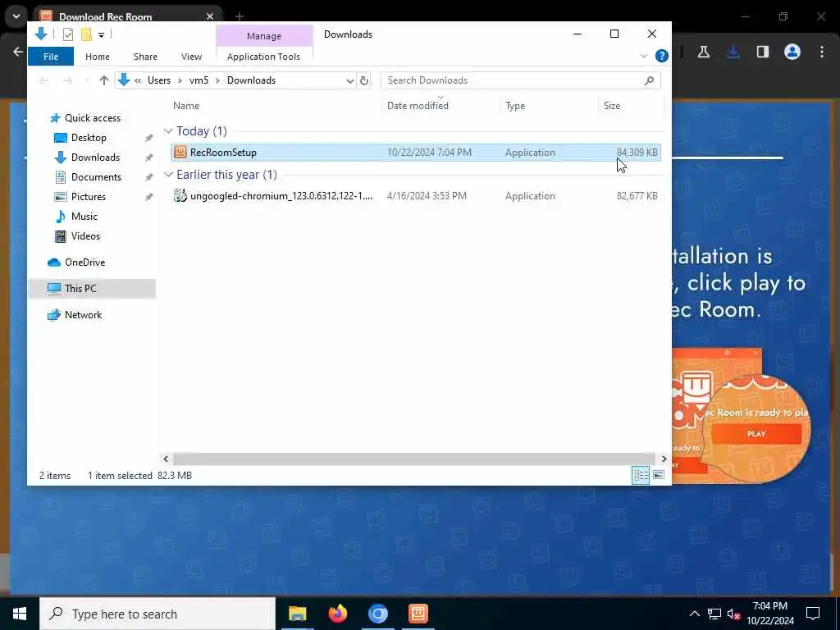Click the taskbar search box
This screenshot has width=840, height=630.
[x=157, y=614]
